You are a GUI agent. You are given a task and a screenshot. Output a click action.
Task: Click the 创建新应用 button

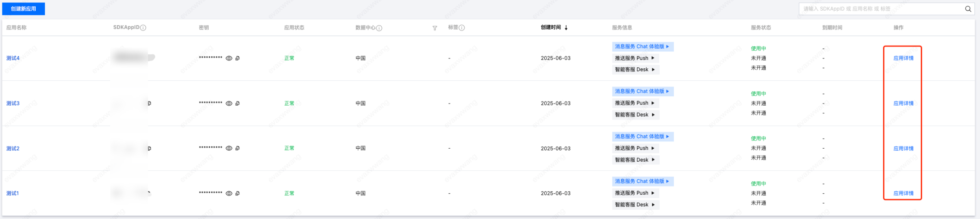click(x=24, y=9)
